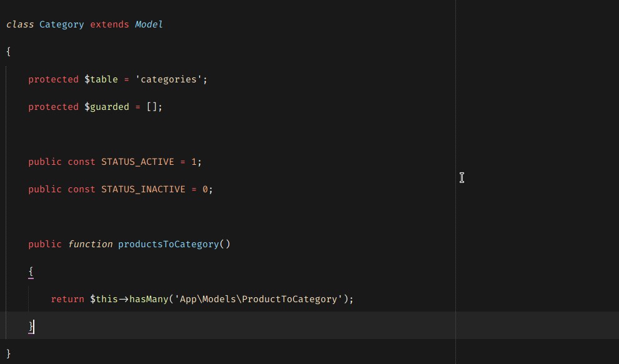Click the 'STATUS_ACTIVE' constant name

[x=137, y=162]
